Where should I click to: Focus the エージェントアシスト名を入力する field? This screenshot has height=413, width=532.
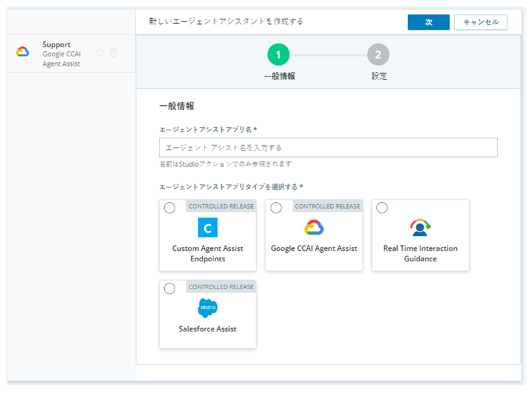pyautogui.click(x=328, y=148)
